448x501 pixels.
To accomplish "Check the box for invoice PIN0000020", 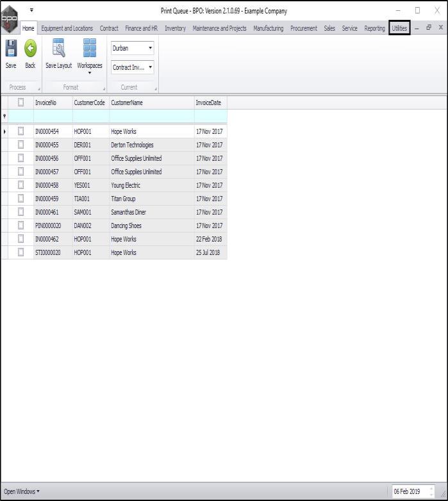I will tap(21, 226).
